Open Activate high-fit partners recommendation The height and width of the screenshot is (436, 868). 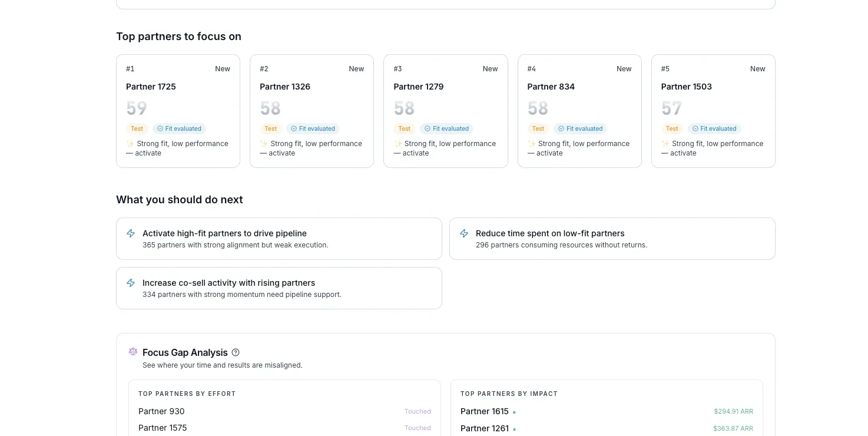point(279,239)
